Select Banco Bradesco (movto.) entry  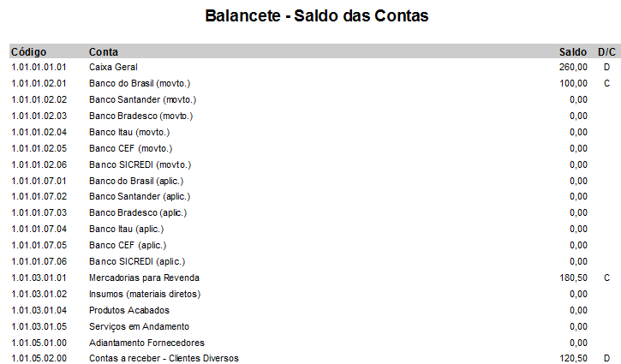[140, 116]
